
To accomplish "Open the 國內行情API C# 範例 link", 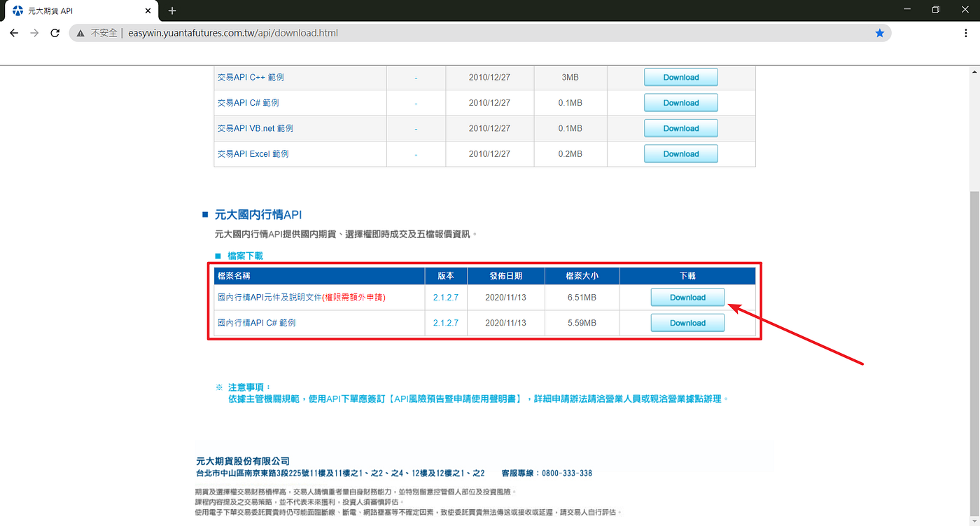I will coord(256,323).
